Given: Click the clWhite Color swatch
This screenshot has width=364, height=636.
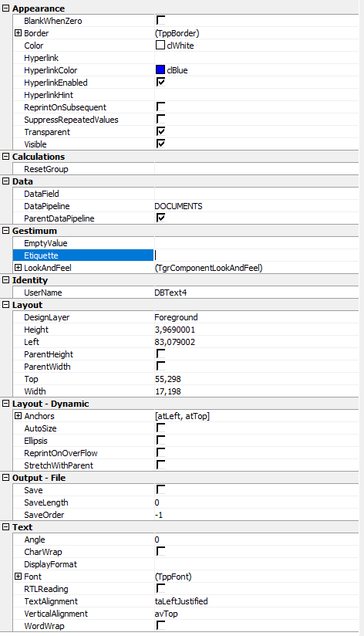Looking at the screenshot, I should point(160,45).
